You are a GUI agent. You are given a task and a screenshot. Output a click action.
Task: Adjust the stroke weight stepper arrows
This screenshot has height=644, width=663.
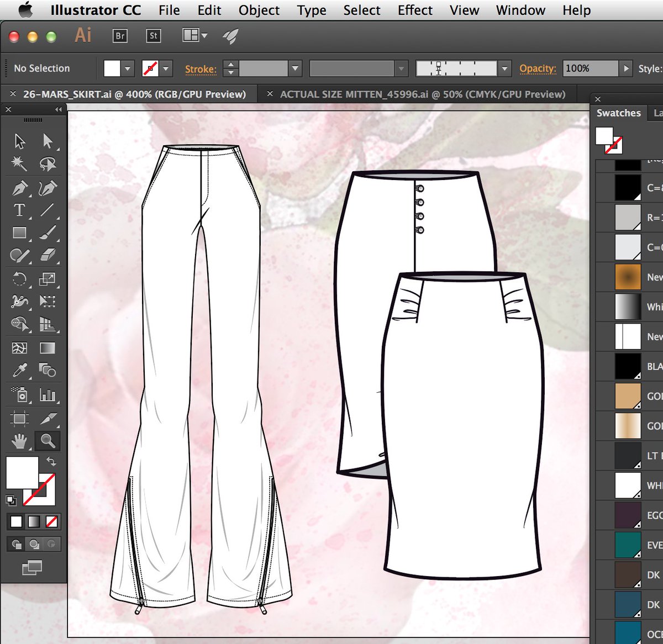(x=231, y=68)
